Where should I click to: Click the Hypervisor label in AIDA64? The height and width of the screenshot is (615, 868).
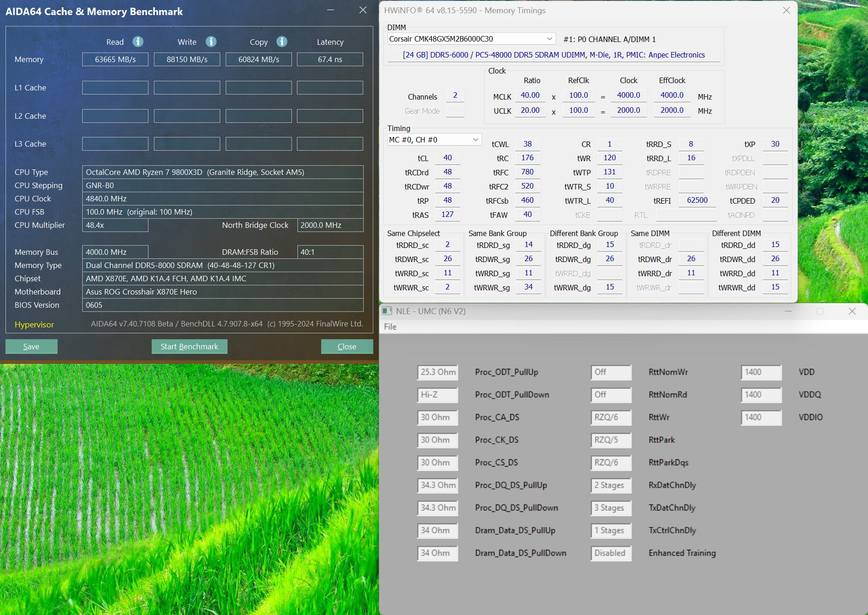[34, 325]
